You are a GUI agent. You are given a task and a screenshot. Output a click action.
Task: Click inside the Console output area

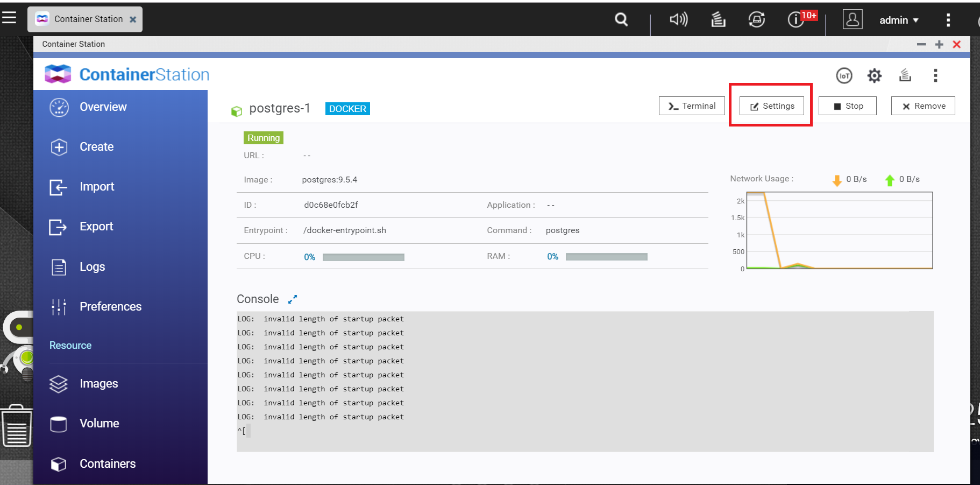[x=585, y=381]
